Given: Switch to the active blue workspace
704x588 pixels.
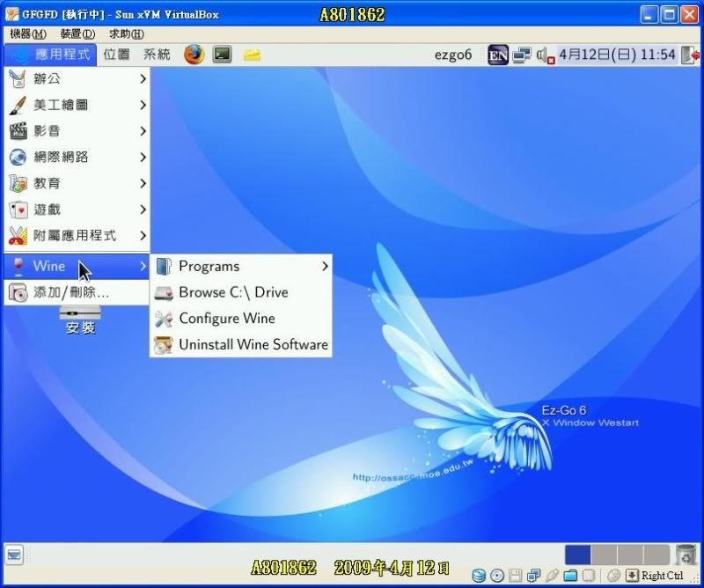Looking at the screenshot, I should (x=577, y=555).
